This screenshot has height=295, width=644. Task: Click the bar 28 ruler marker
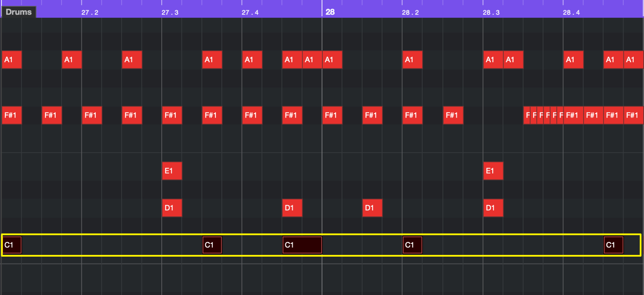coord(330,12)
